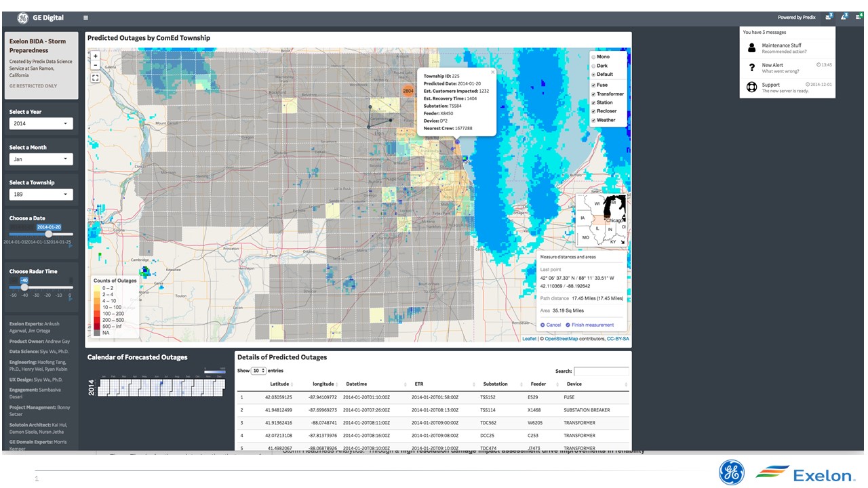Select table row with SUBSTATION BREAKER device
This screenshot has height=488, width=868.
pos(433,410)
